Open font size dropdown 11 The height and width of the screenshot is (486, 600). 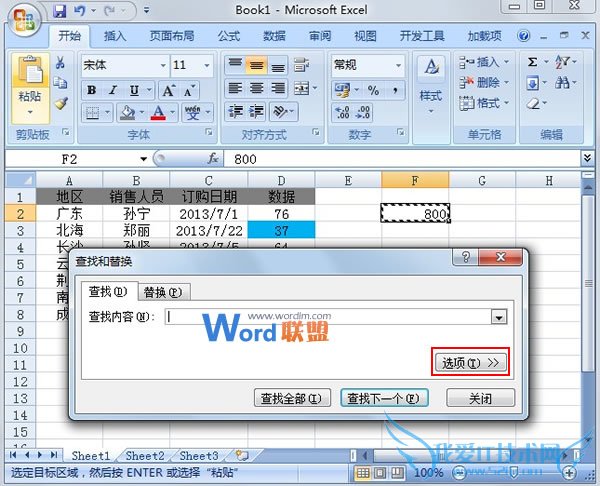pyautogui.click(x=207, y=65)
